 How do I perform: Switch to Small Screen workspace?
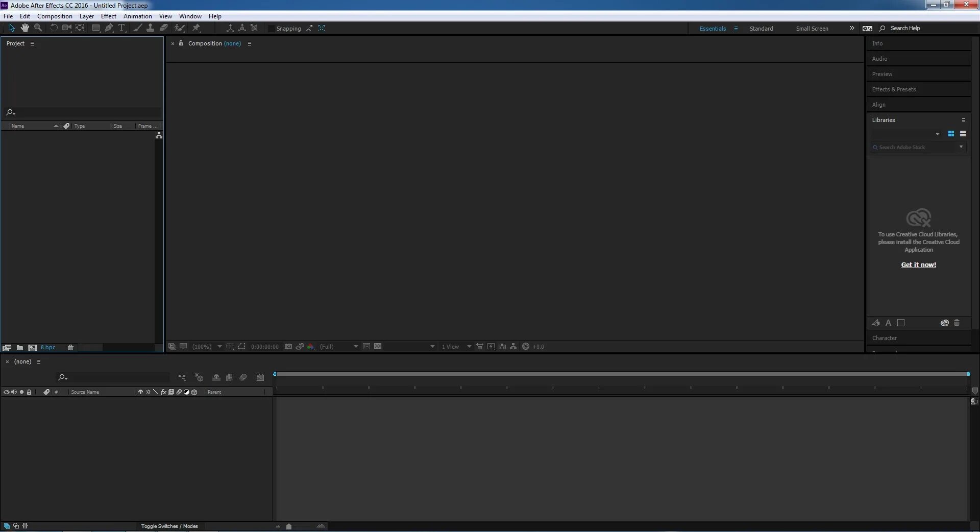tap(812, 29)
